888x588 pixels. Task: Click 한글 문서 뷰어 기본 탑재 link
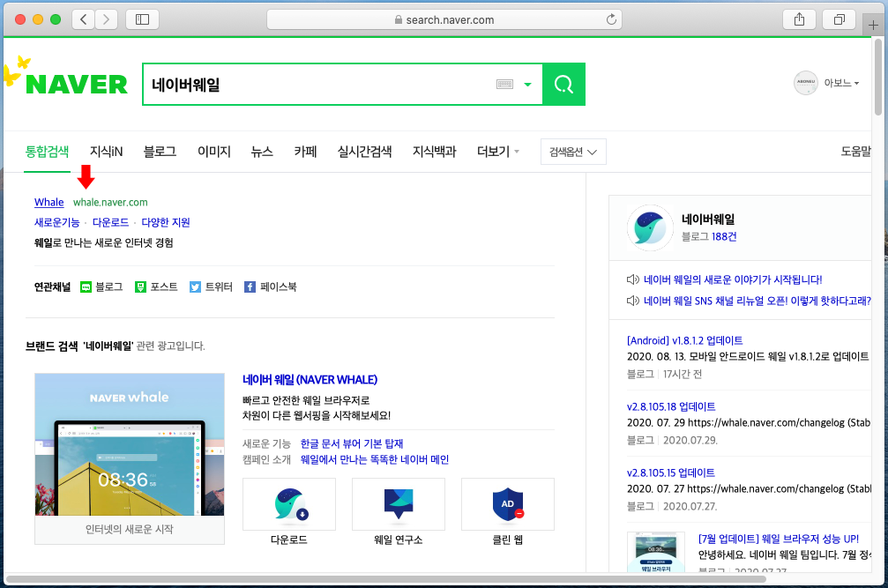(352, 443)
